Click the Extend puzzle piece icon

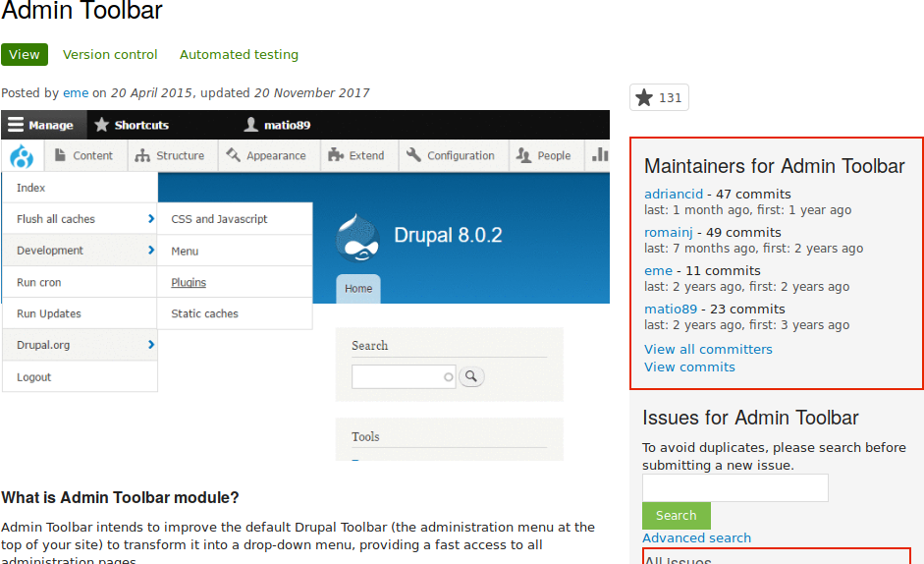click(335, 155)
